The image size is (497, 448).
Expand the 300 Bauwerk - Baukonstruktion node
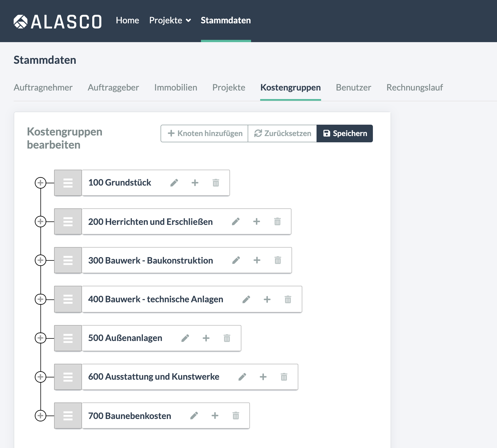[x=40, y=260]
